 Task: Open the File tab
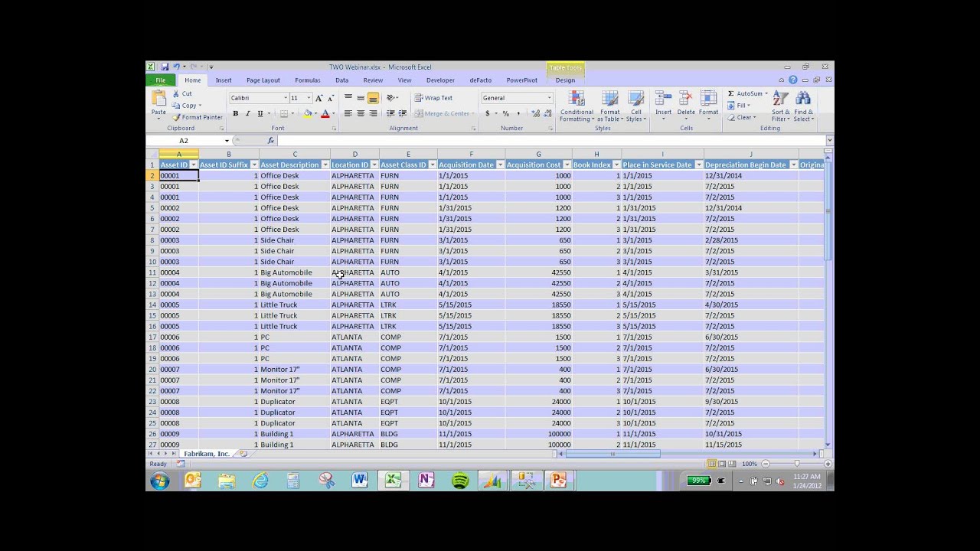coord(161,80)
